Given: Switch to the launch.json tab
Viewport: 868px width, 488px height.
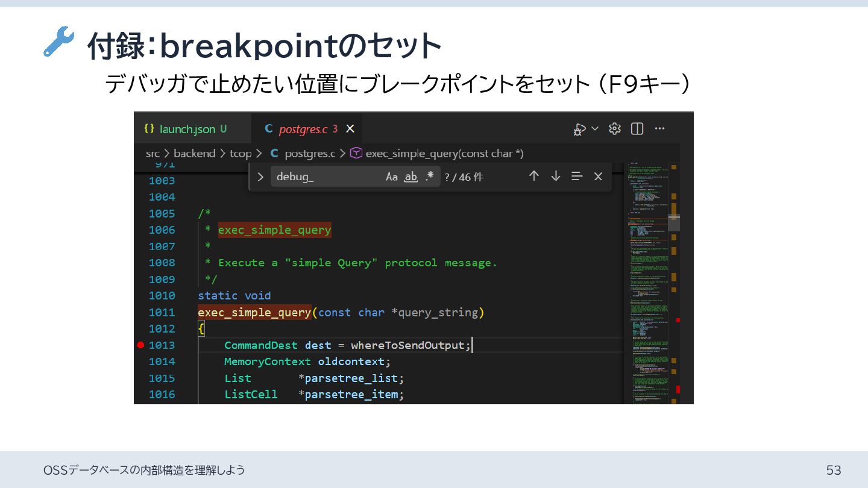Looking at the screenshot, I should (x=187, y=129).
